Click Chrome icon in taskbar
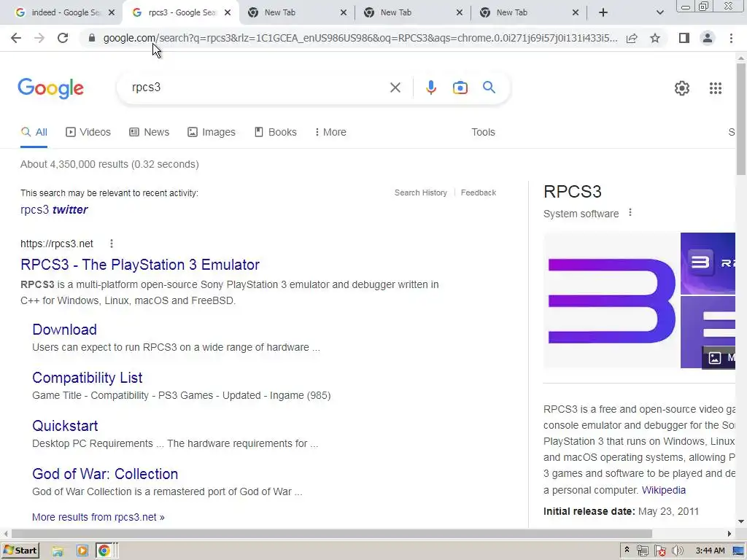747x560 pixels. [104, 551]
